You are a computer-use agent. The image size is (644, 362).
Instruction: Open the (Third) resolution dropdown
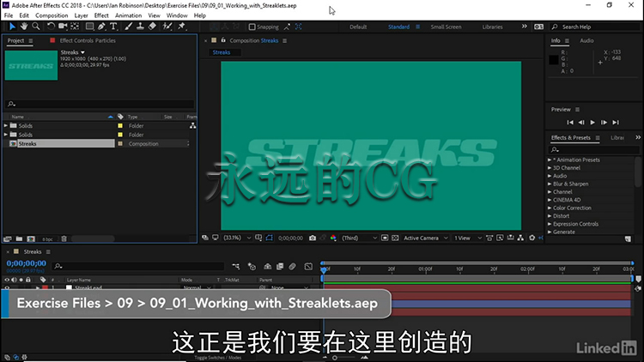click(359, 238)
